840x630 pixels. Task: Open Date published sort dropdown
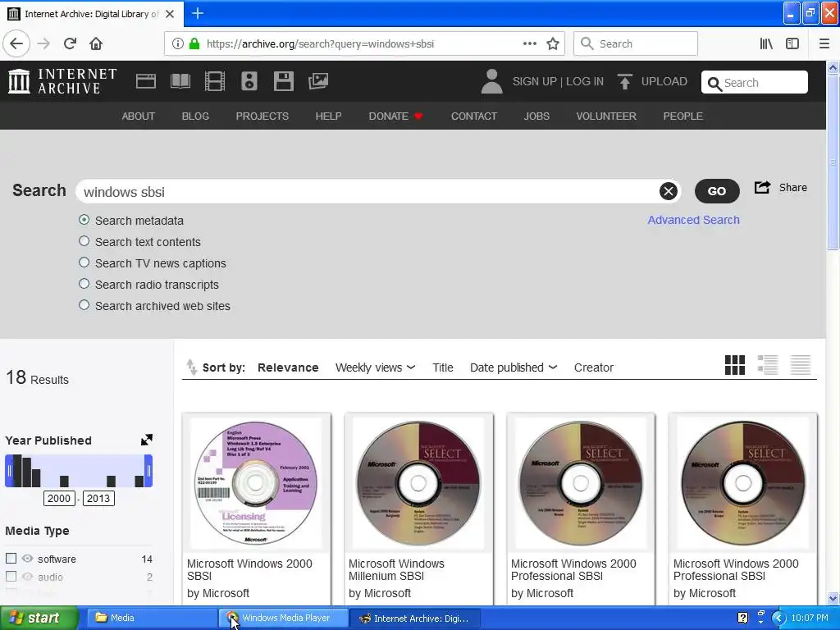click(x=514, y=367)
